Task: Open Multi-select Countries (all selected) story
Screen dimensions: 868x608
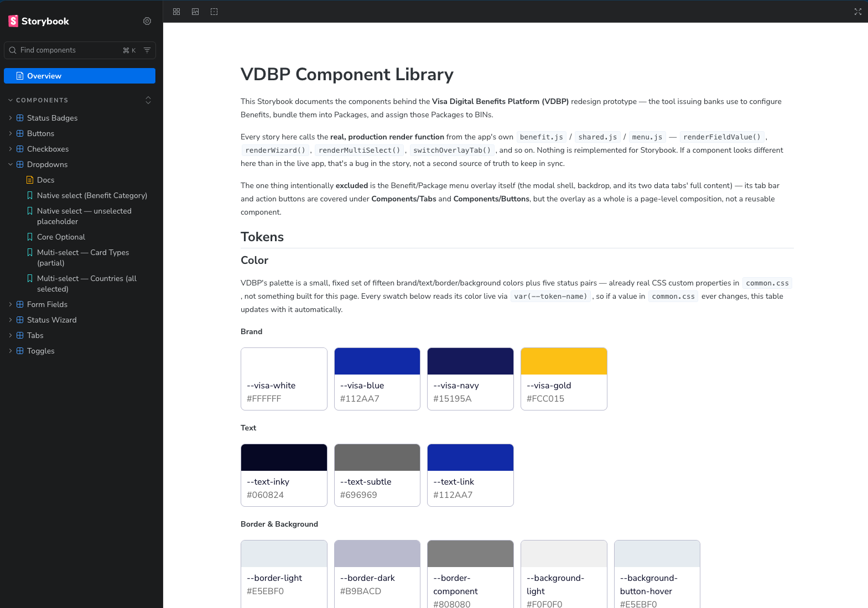Action: point(80,284)
